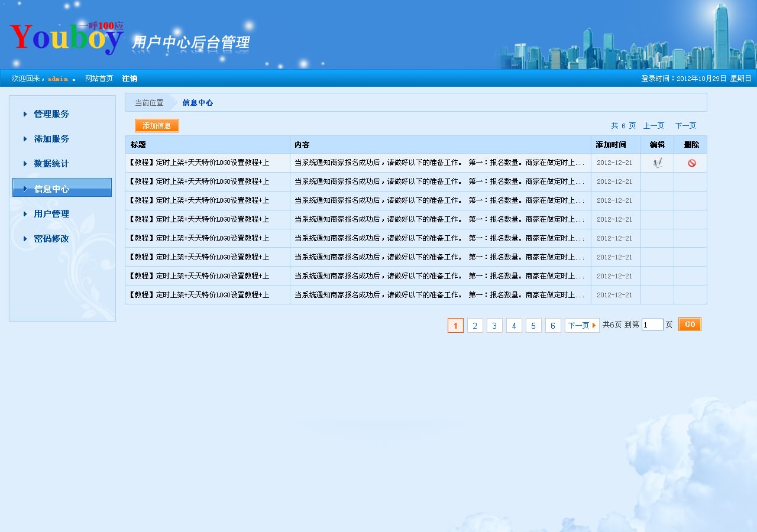This screenshot has width=757, height=532.
Task: Select page 1 in pagination
Action: [455, 326]
